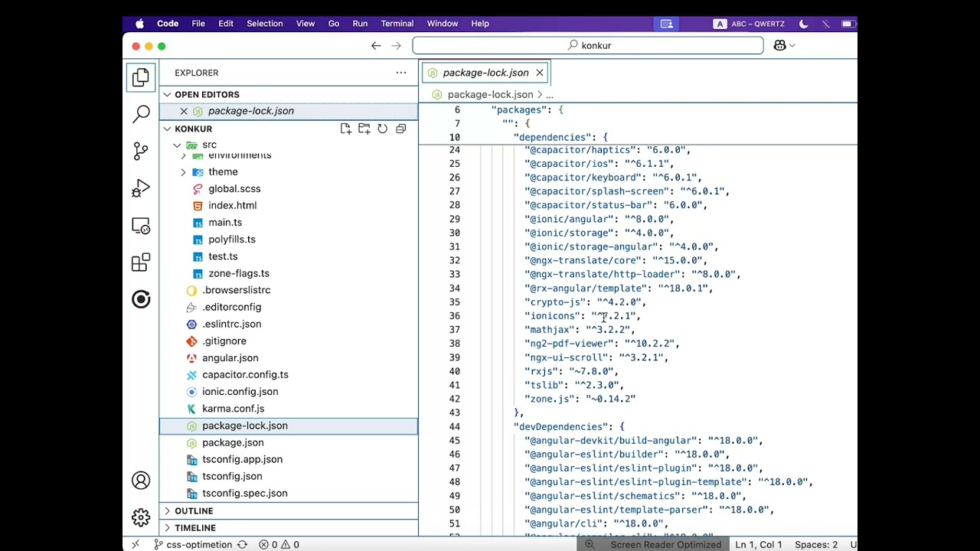Open tsconfig.app.json file
This screenshot has height=551, width=980.
pyautogui.click(x=243, y=459)
